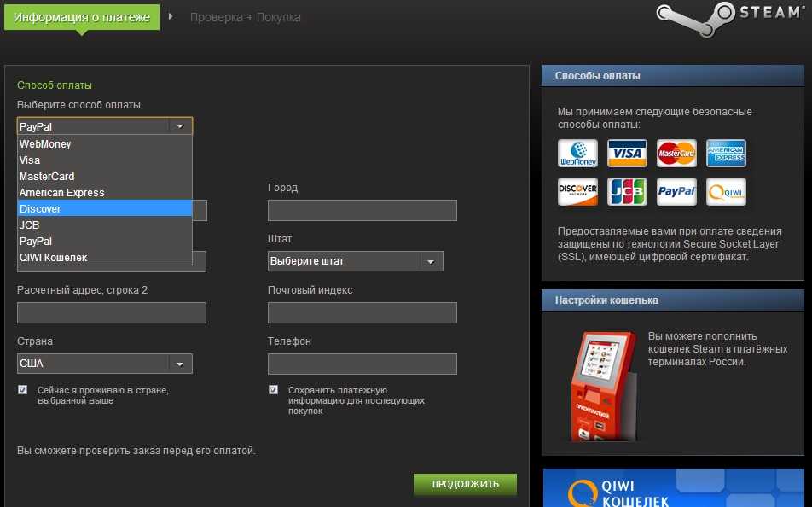Choose MasterCard in the dropdown list
The image size is (812, 507).
click(105, 177)
